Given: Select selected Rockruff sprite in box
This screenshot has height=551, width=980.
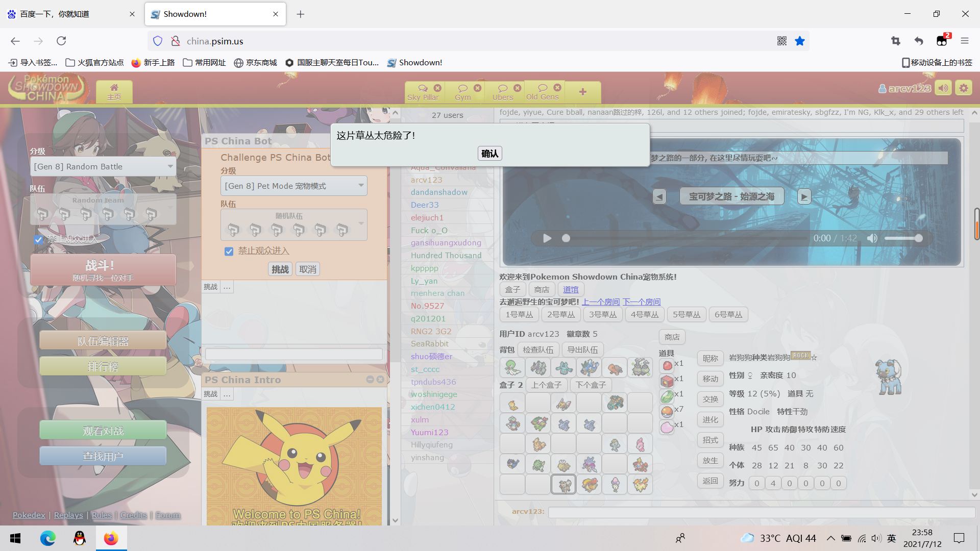Looking at the screenshot, I should point(563,484).
